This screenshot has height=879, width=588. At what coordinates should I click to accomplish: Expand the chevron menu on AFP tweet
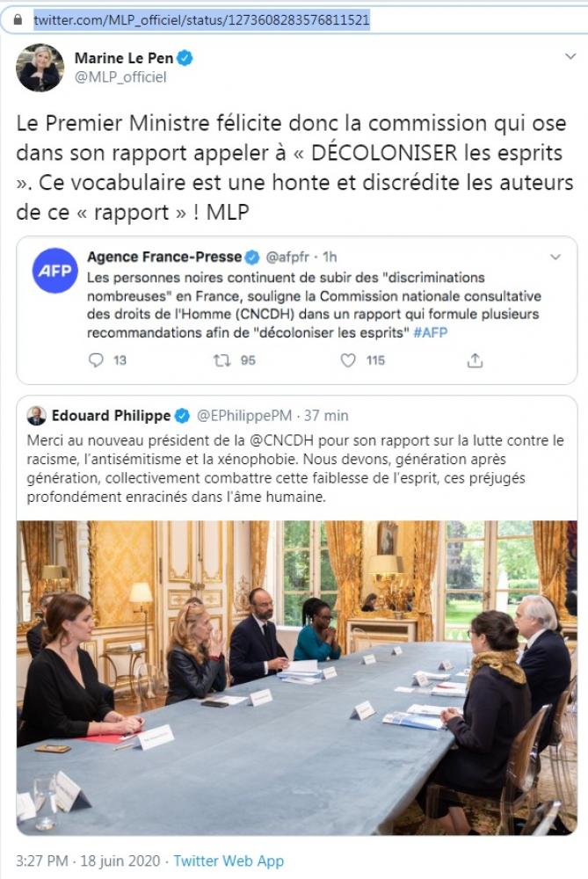[555, 257]
